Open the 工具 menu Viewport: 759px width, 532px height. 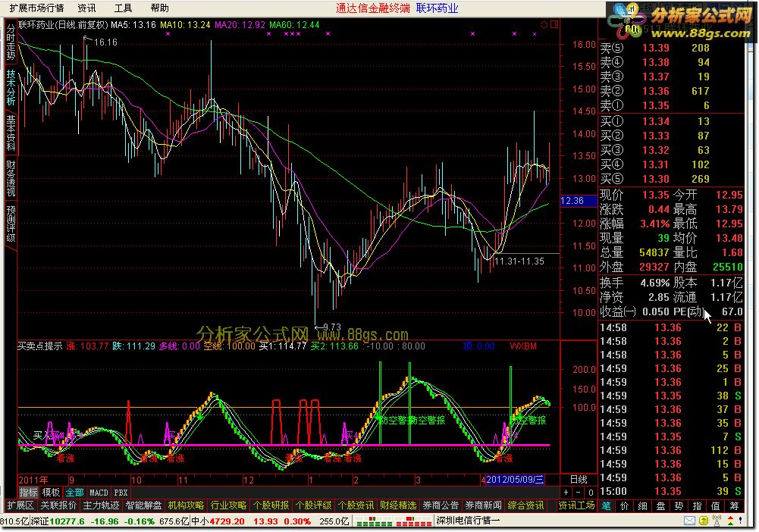tap(123, 8)
